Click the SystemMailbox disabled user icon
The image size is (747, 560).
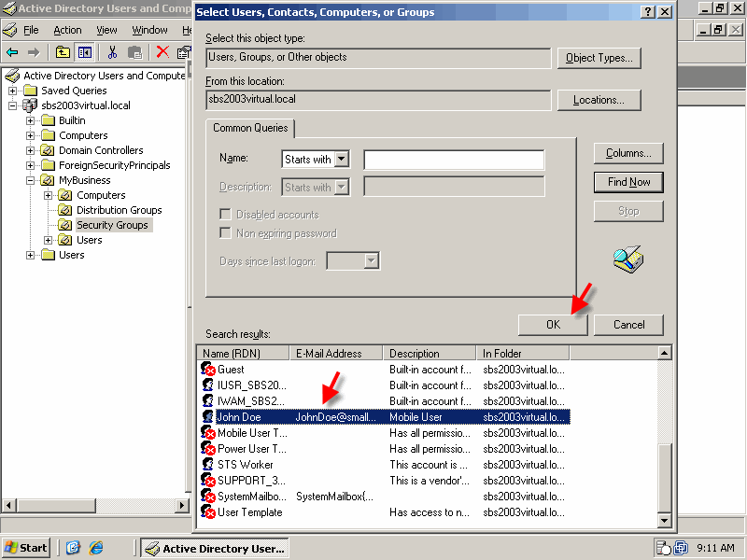pyautogui.click(x=208, y=496)
